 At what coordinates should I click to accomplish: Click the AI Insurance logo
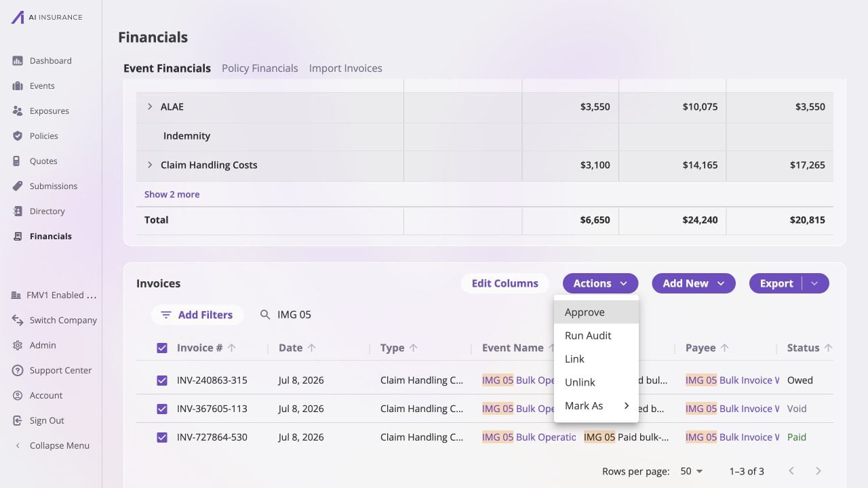click(46, 17)
